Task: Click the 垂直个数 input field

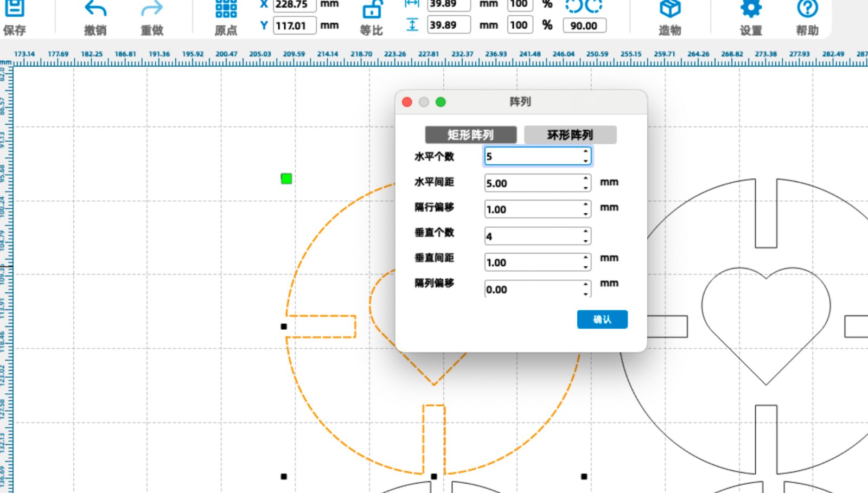Action: 538,236
